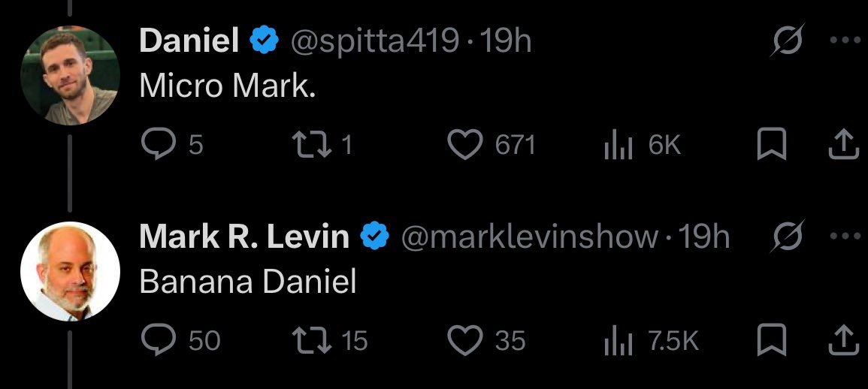This screenshot has height=389, width=868.
Task: Visit the @spitta419 handle link
Action: pos(375,41)
